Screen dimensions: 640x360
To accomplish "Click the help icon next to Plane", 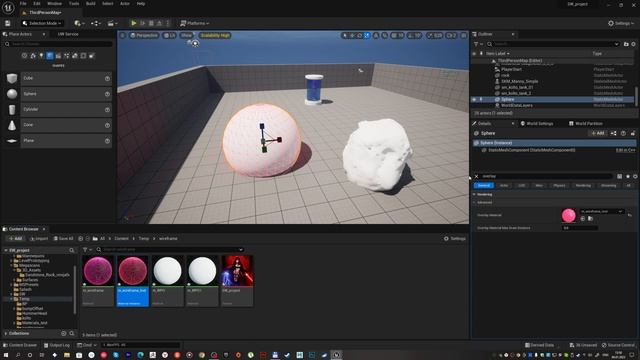I will click(107, 141).
